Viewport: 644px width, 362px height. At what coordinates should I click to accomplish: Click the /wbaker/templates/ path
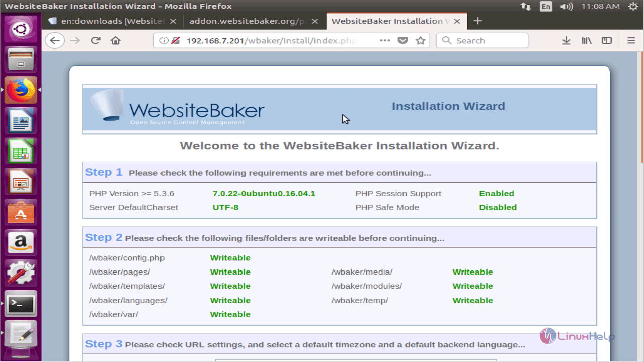pyautogui.click(x=127, y=286)
